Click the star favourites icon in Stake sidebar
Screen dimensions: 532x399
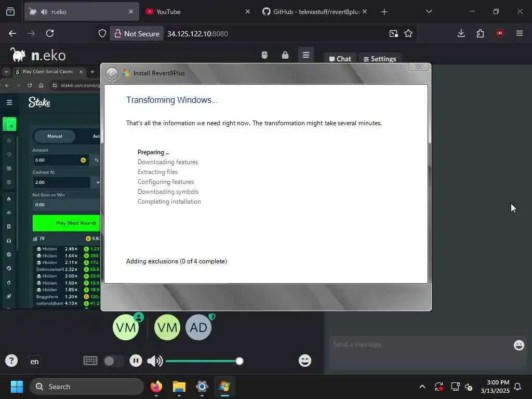click(9, 140)
